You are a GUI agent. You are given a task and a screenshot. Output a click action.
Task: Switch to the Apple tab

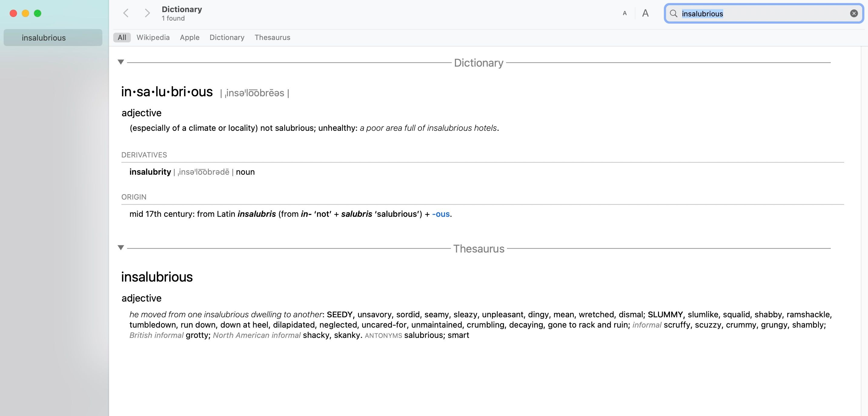point(190,37)
